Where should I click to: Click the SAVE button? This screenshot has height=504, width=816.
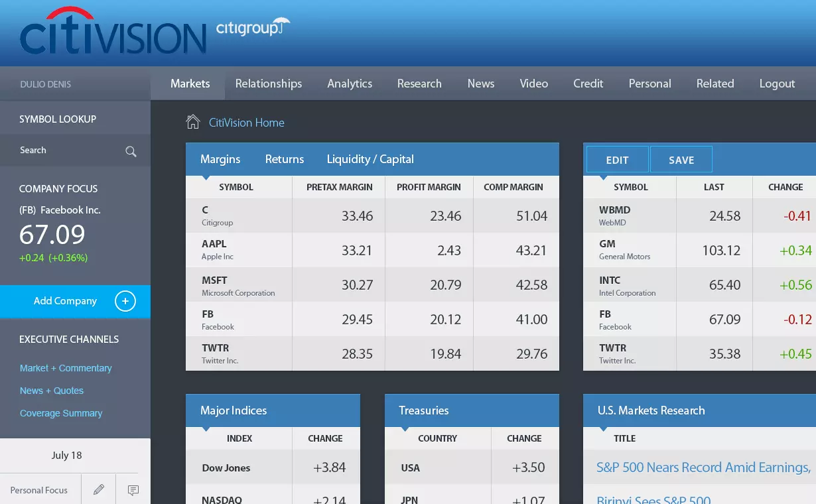(x=681, y=160)
